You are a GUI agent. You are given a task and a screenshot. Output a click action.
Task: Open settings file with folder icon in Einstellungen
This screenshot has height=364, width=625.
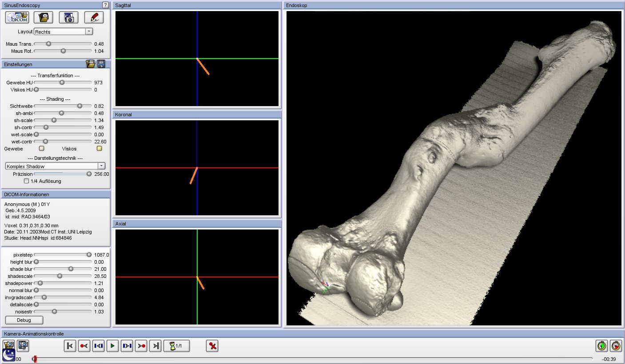(91, 64)
